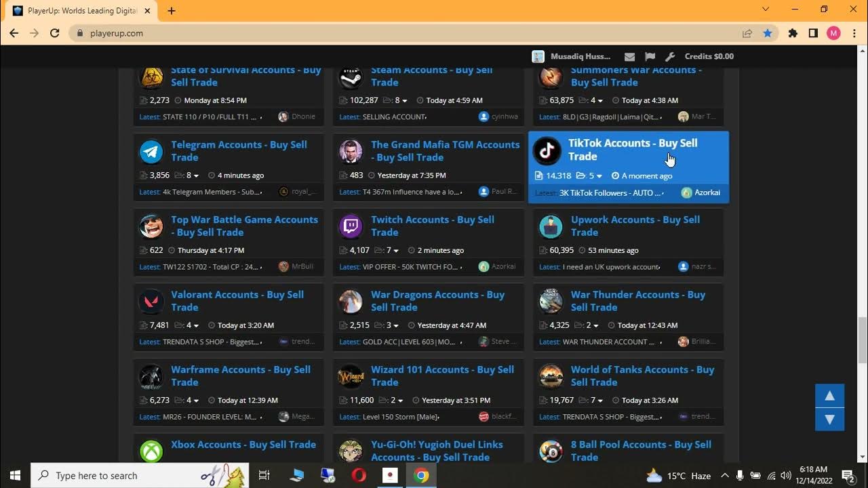Click the Grand Mafia forum avatar

point(351,151)
